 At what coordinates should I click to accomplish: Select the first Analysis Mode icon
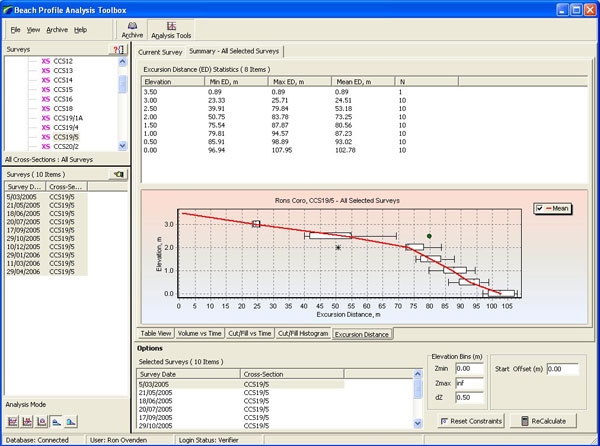[11, 420]
